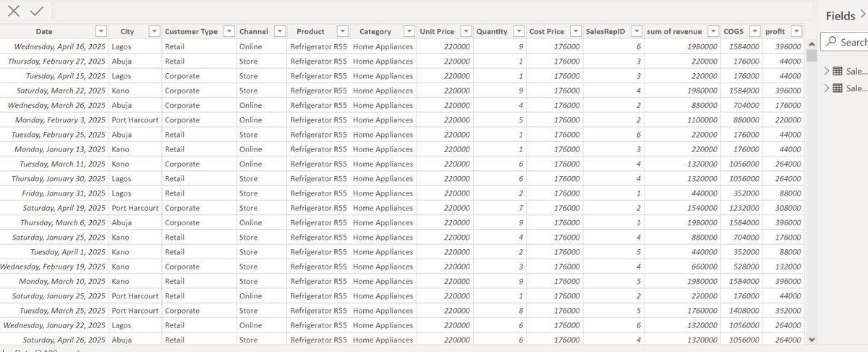868x352 pixels.
Task: Select the Customer Type column header
Action: point(191,31)
